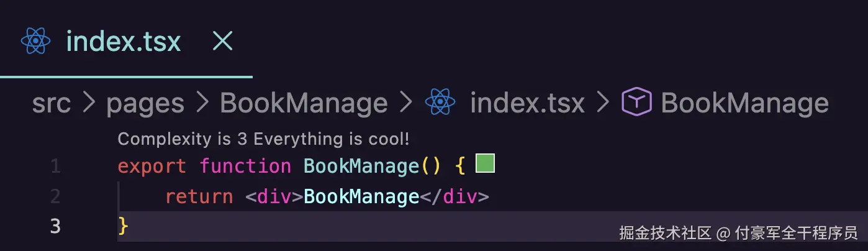Click the React icon on the index.tsx tab
Viewport: 868px width, 251px height.
pos(35,41)
